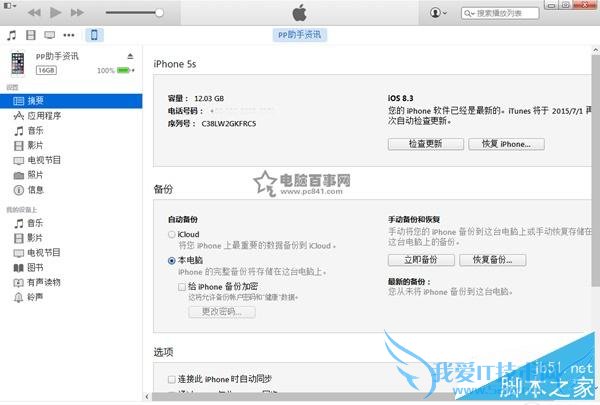Click the 铃声 bell icon
Image resolution: width=600 pixels, height=405 pixels.
point(18,297)
